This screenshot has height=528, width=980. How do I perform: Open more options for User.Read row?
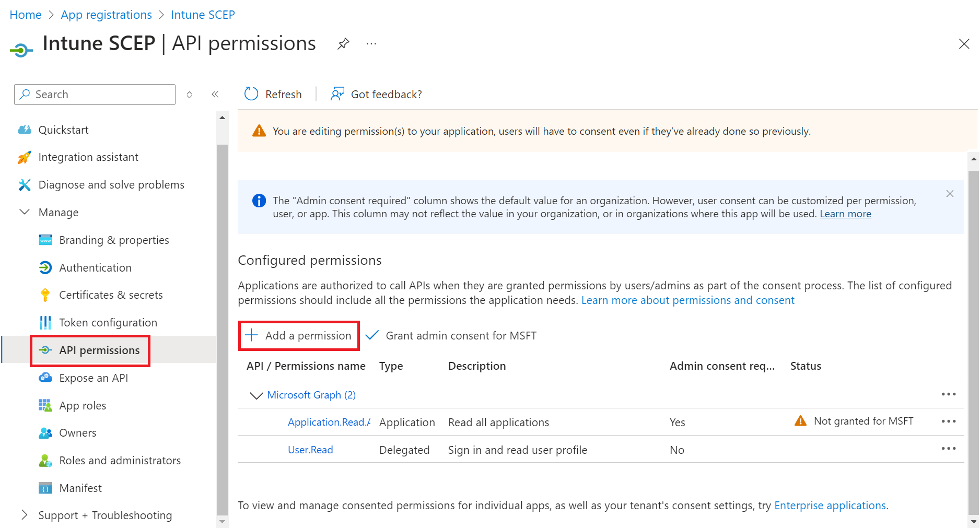tap(948, 449)
